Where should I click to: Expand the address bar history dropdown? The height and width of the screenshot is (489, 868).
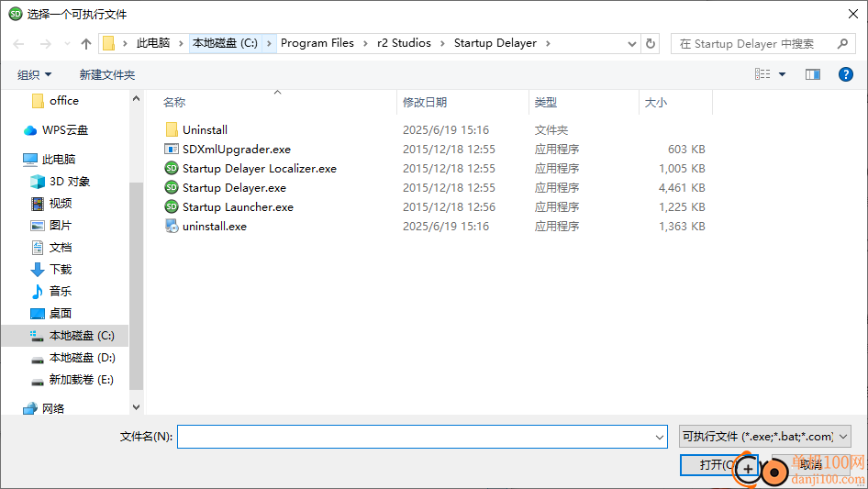tap(631, 44)
